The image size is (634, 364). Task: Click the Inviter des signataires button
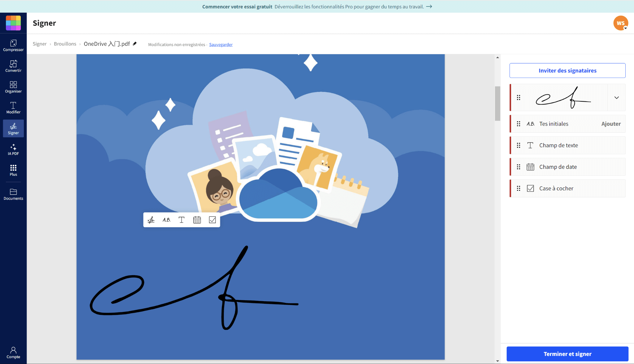click(x=567, y=71)
